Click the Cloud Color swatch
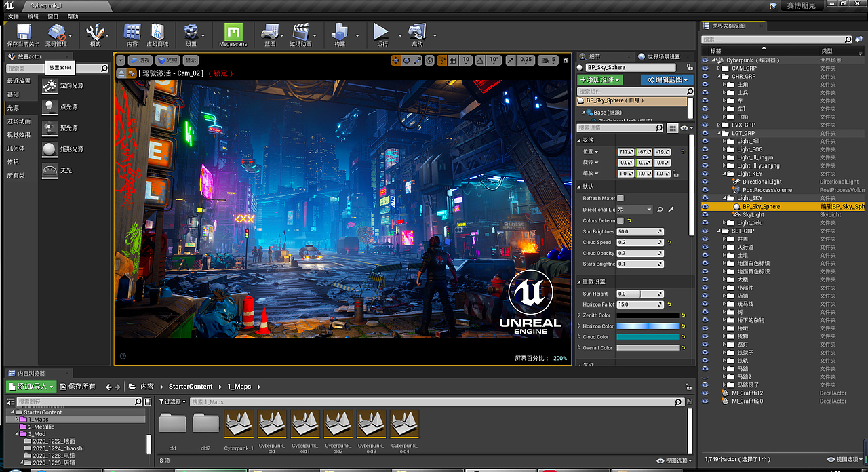Image resolution: width=868 pixels, height=472 pixels. [x=648, y=337]
